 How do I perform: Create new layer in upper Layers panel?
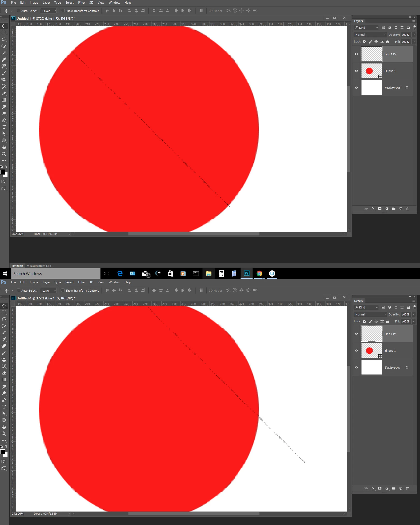click(401, 209)
